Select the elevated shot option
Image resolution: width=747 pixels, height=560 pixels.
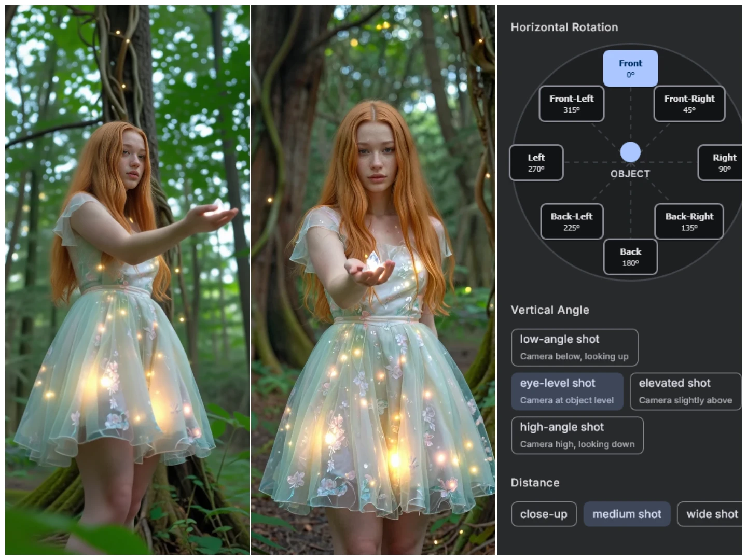point(686,391)
